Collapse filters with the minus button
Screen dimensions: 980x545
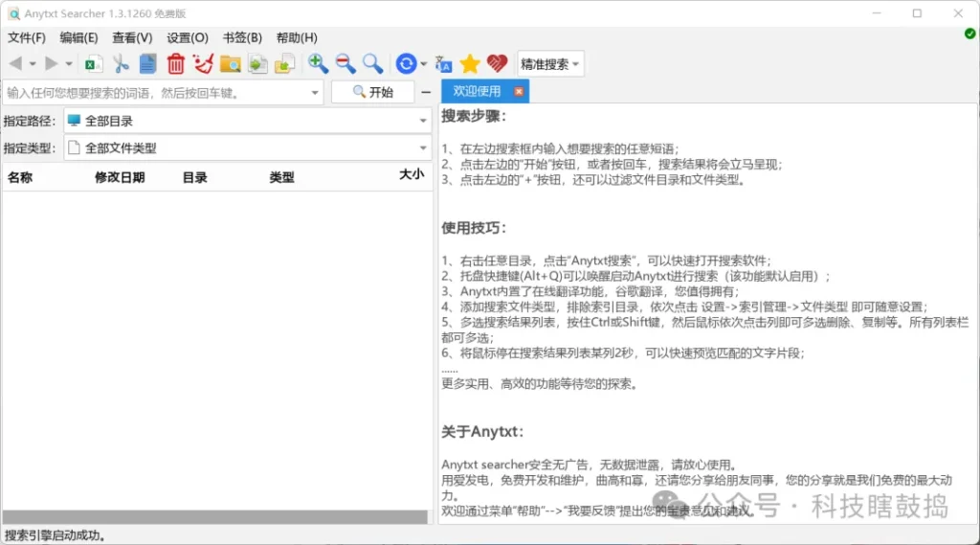point(426,92)
